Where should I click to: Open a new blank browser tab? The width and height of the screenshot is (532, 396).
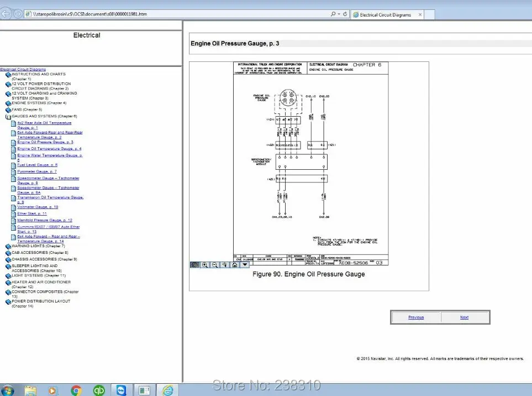tap(430, 14)
